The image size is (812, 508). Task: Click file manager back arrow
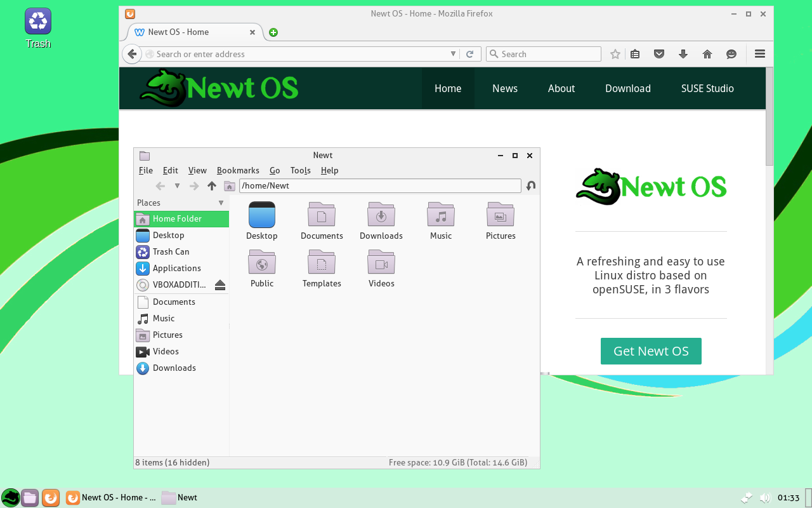[160, 186]
